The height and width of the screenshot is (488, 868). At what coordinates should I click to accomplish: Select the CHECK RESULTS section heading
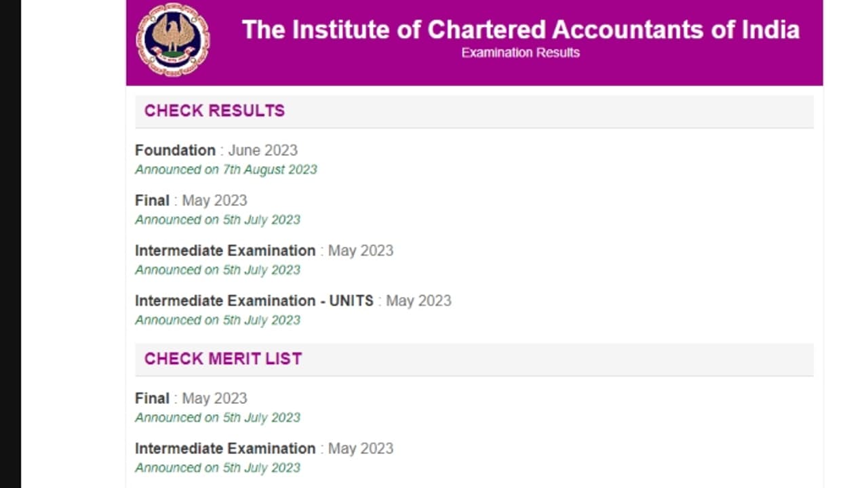pos(214,111)
